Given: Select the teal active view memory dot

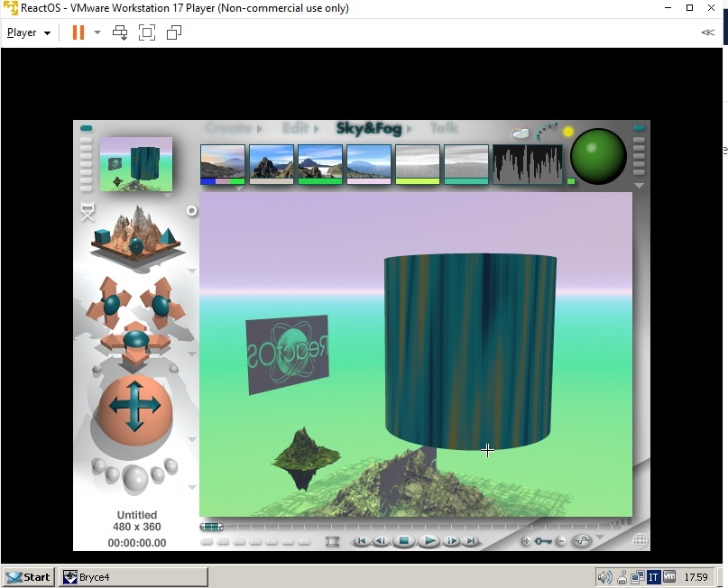Looking at the screenshot, I should [87, 128].
